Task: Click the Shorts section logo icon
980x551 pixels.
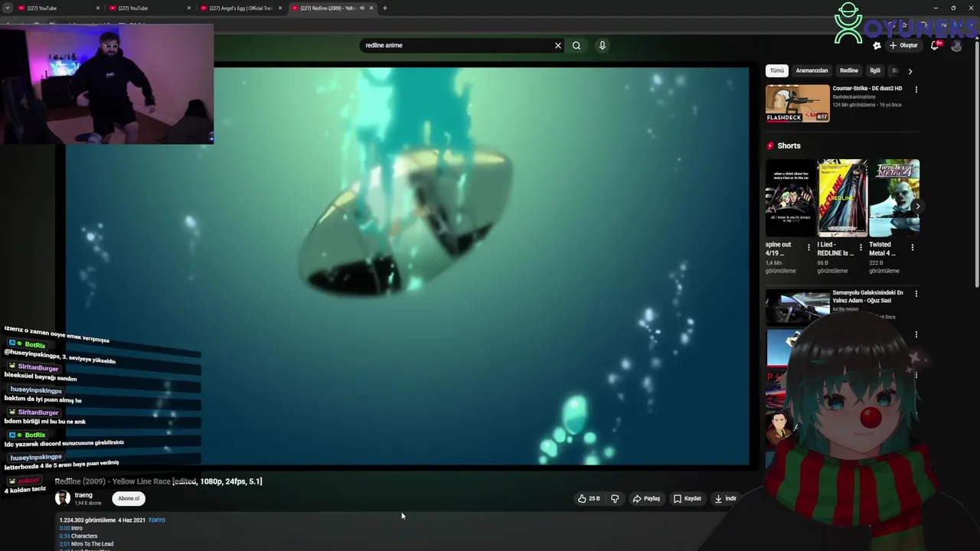Action: [x=770, y=145]
